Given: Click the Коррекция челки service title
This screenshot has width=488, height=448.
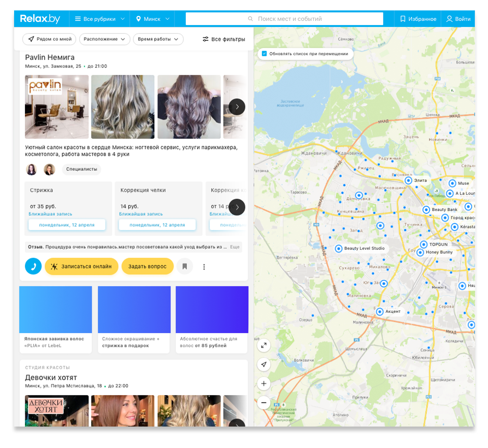Looking at the screenshot, I should (143, 190).
